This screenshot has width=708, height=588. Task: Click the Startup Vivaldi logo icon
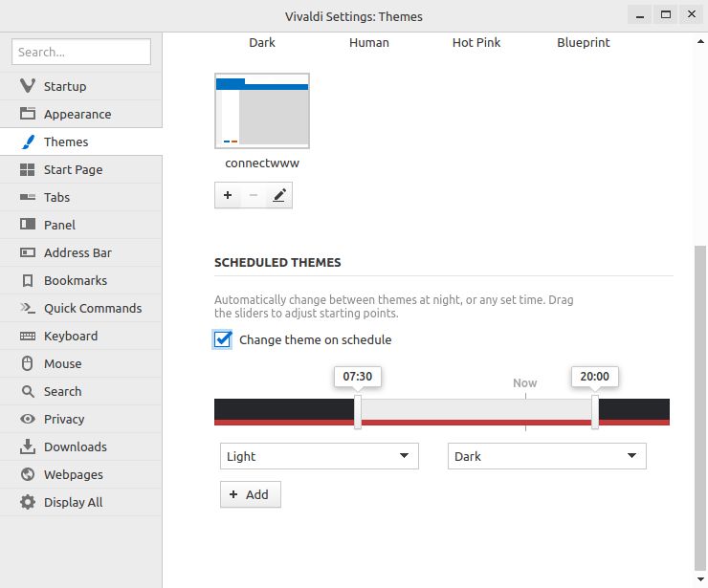(x=27, y=86)
